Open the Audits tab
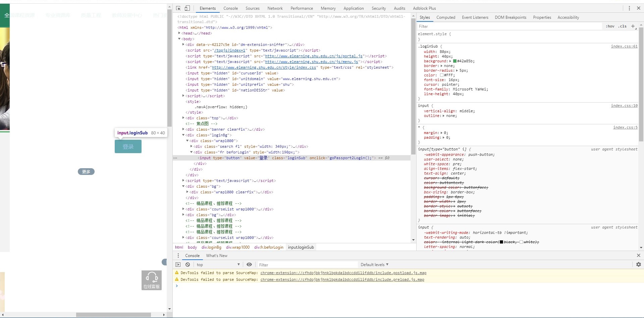Screen dimensions: 644x318 399,8
